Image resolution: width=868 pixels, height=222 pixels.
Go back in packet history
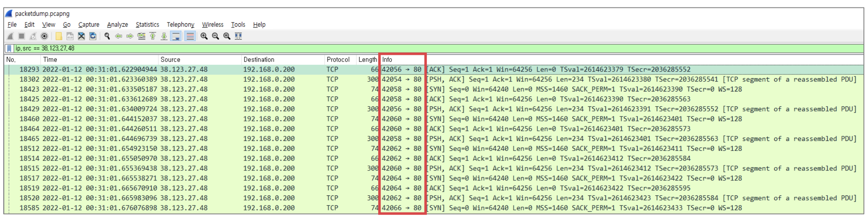[119, 36]
